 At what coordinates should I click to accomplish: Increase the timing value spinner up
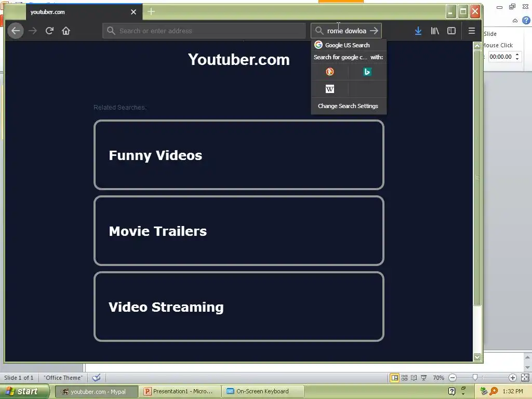pyautogui.click(x=517, y=54)
